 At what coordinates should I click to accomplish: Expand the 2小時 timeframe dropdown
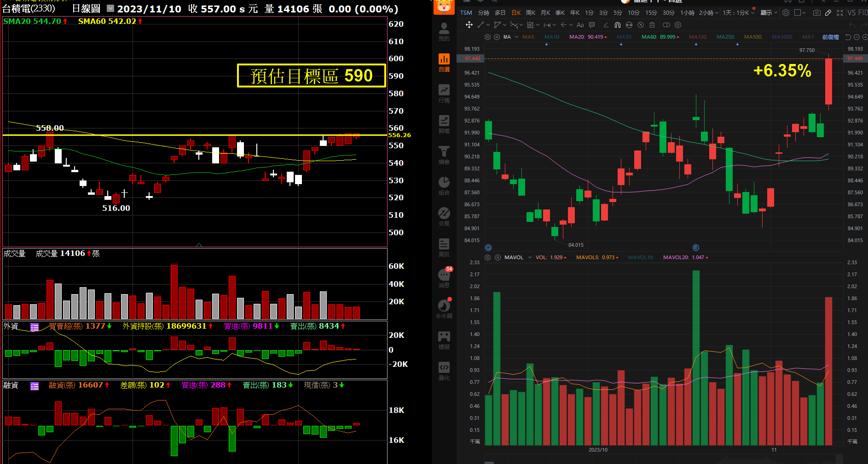tap(717, 13)
